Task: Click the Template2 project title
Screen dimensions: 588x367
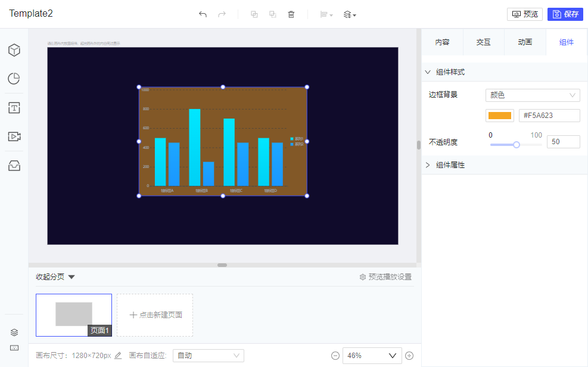Action: [x=31, y=14]
